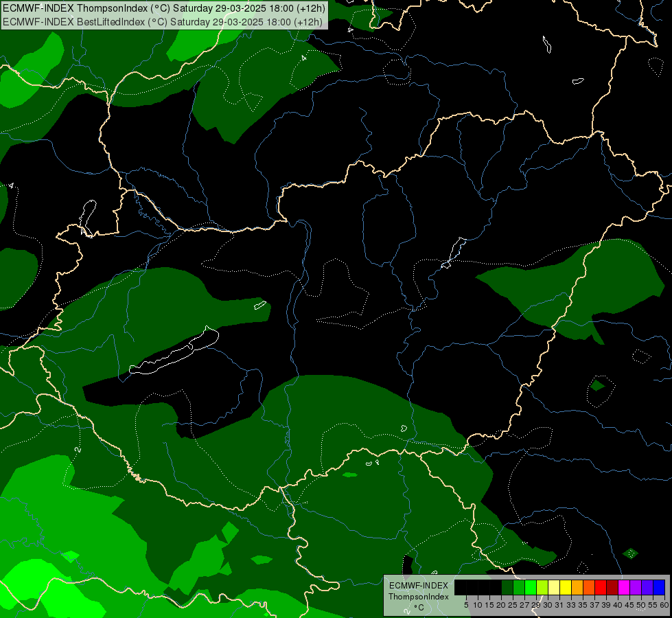Choose the orange-red 35–37 legend swatch
672x618 pixels.
coord(589,587)
